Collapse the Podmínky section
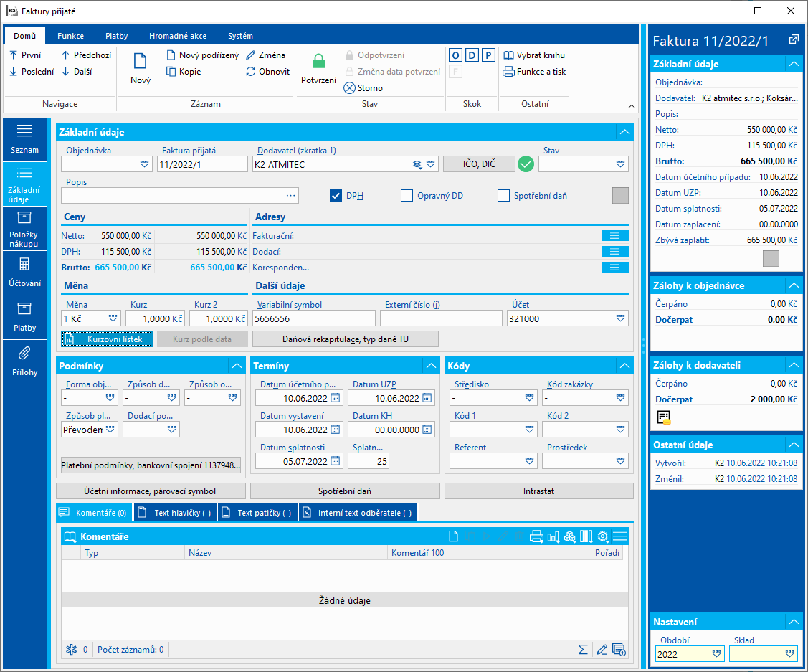The height and width of the screenshot is (672, 808). click(236, 366)
